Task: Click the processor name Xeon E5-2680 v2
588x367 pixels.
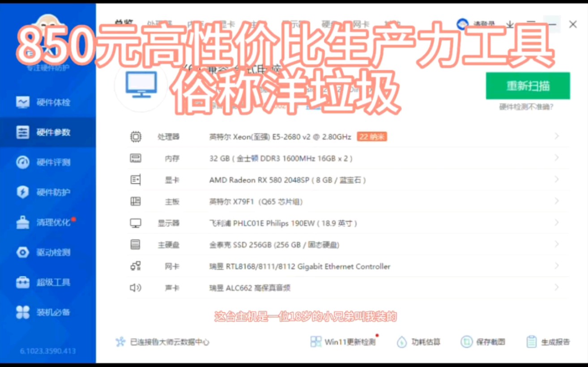Action: pyautogui.click(x=280, y=137)
